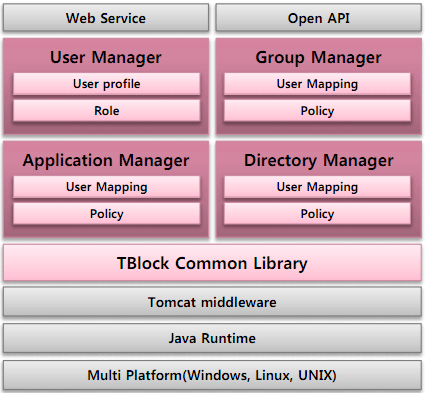
Task: Select the Application Manager heading
Action: pyautogui.click(x=106, y=160)
